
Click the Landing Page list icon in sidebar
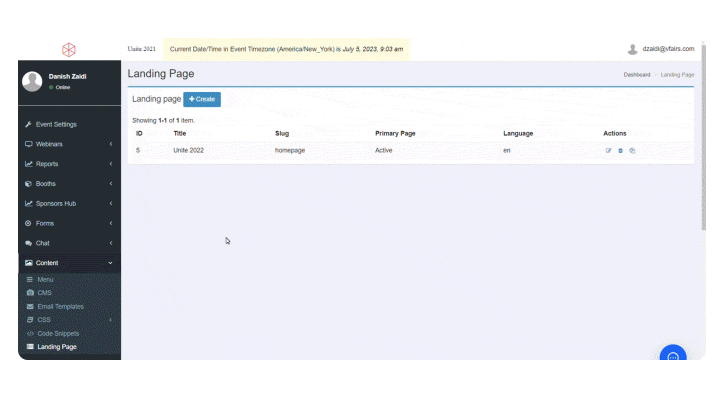pos(30,347)
